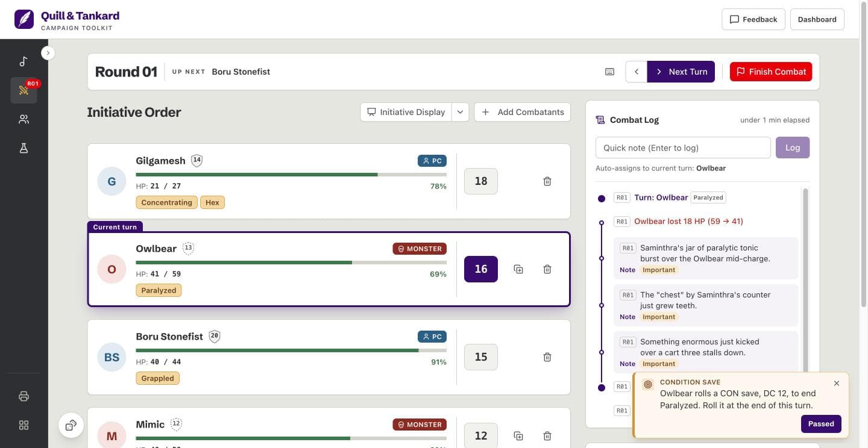Submit the note with the Log button
This screenshot has height=448, width=868.
tap(793, 148)
